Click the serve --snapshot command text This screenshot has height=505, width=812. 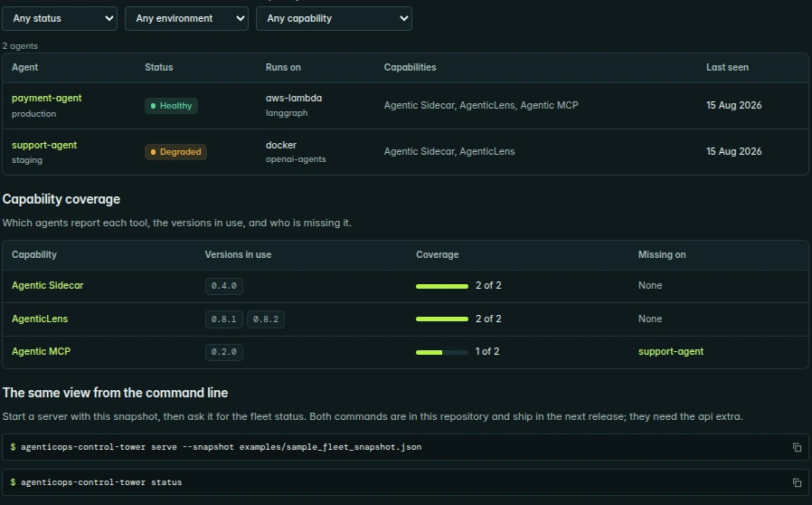(222, 447)
